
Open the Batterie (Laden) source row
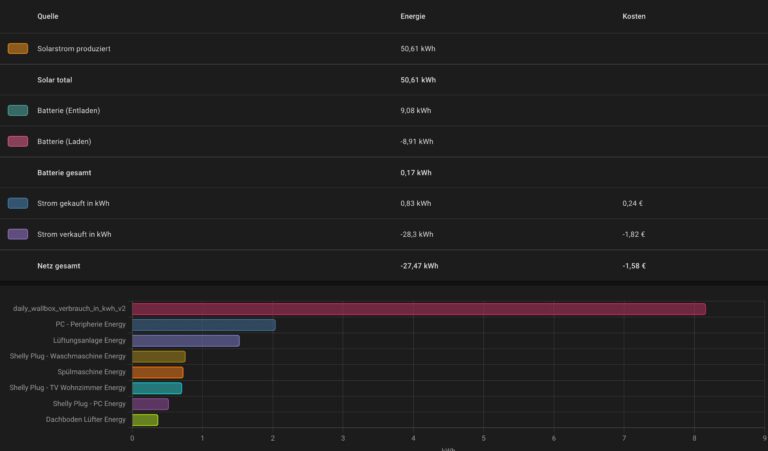(x=384, y=142)
